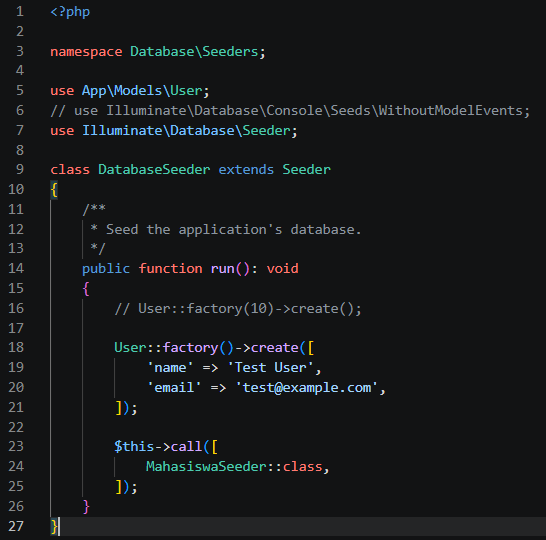Click App\Models\User import on line 5

coord(142,91)
